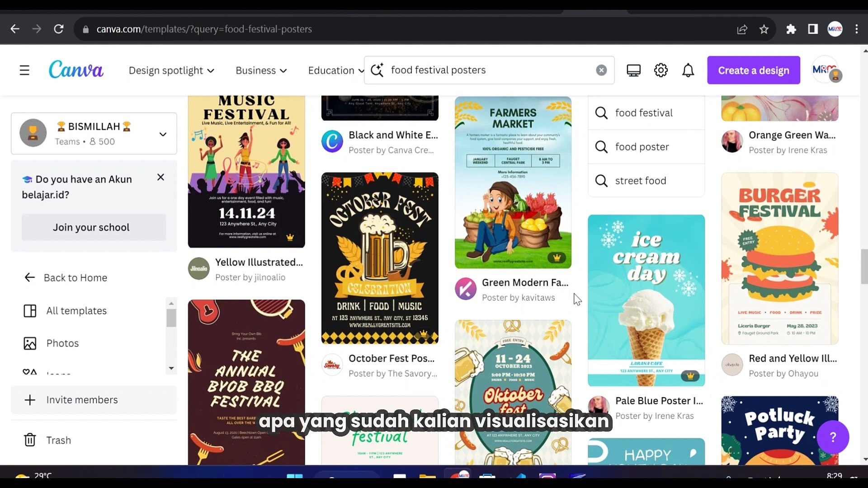The width and height of the screenshot is (868, 488).
Task: Dismiss the Akun belajar.id notice
Action: tap(160, 177)
